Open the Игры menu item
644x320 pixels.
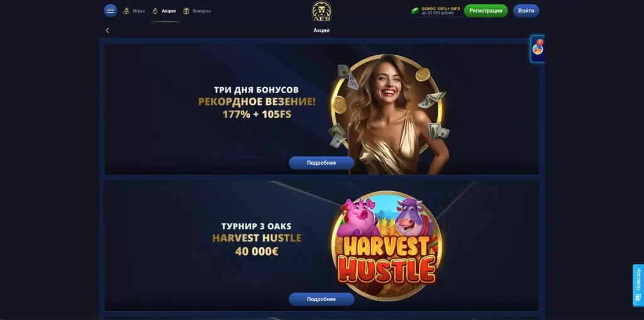(x=138, y=11)
